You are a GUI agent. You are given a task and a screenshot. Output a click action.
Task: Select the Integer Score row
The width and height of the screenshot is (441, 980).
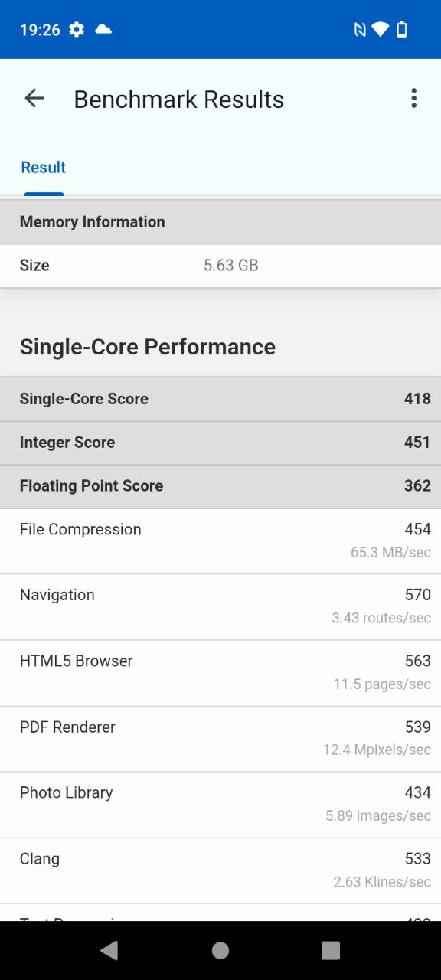click(220, 443)
